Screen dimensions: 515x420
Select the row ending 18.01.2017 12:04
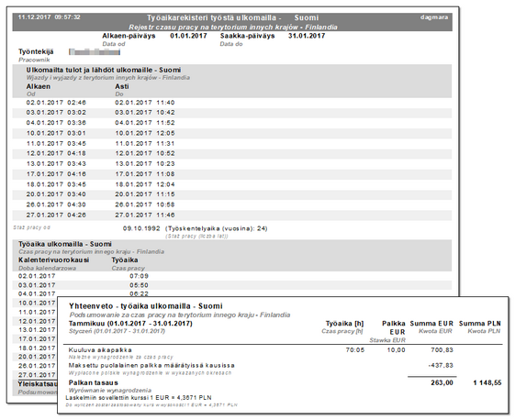click(x=232, y=184)
